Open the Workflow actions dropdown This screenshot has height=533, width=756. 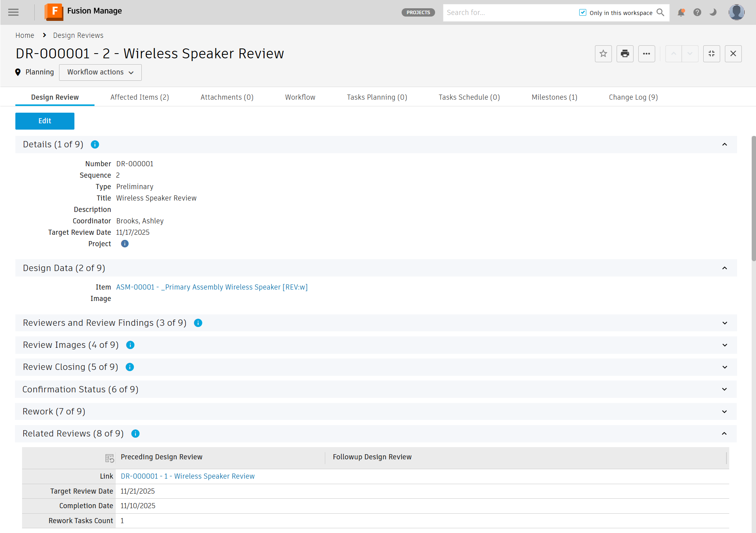100,72
